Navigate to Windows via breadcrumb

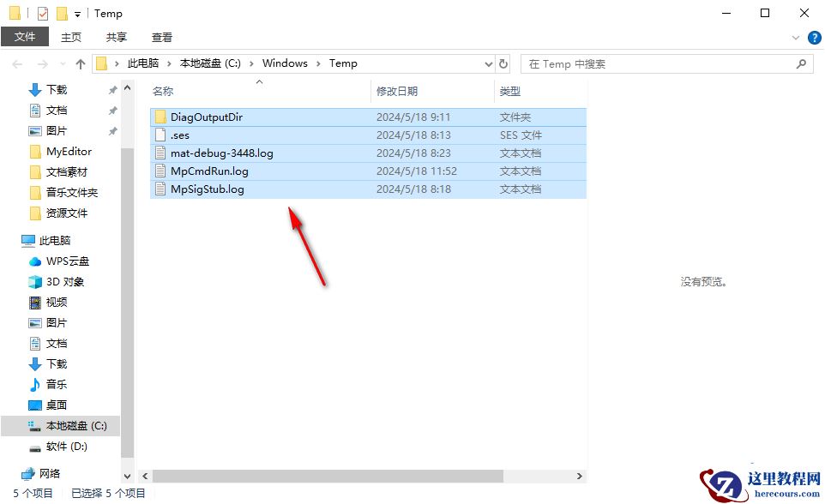coord(285,63)
